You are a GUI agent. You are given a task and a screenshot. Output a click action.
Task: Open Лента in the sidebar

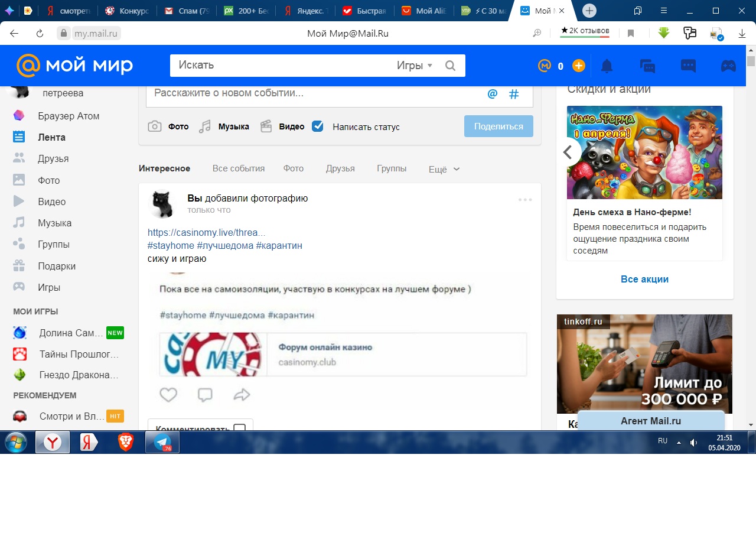(39, 137)
